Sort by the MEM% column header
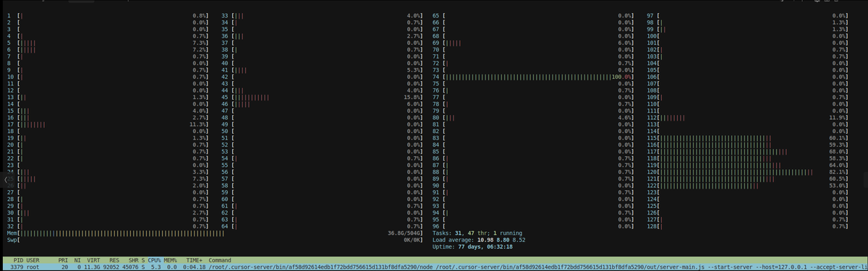 pos(171,259)
